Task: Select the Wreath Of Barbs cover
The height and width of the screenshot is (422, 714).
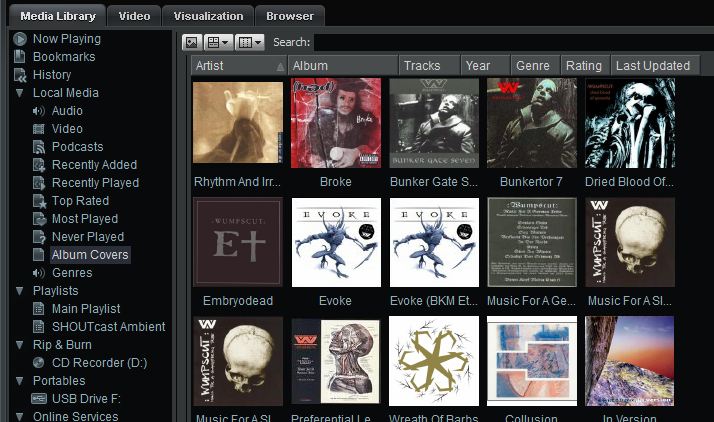Action: coord(434,361)
